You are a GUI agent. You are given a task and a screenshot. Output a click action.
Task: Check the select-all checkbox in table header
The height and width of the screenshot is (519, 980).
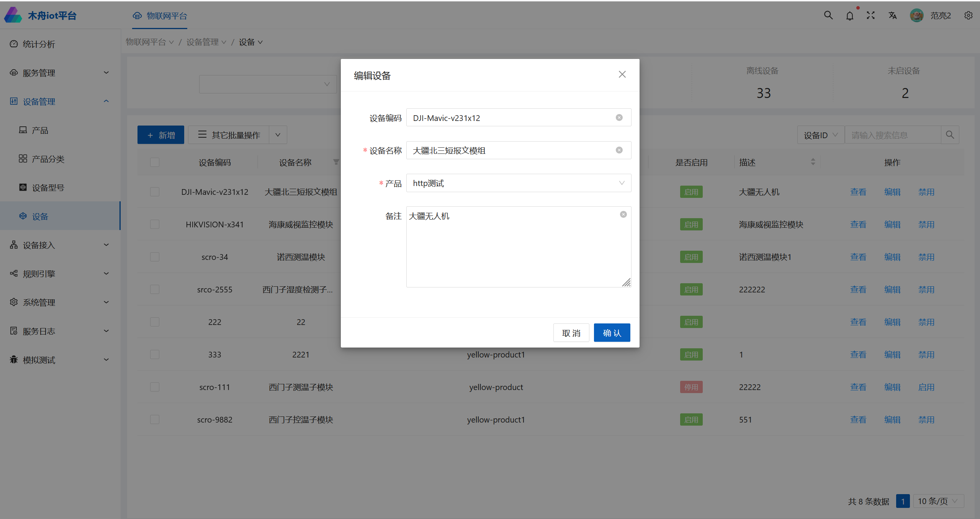155,162
